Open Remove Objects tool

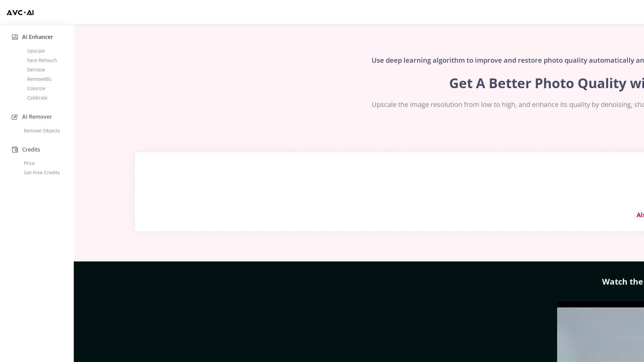(x=42, y=131)
